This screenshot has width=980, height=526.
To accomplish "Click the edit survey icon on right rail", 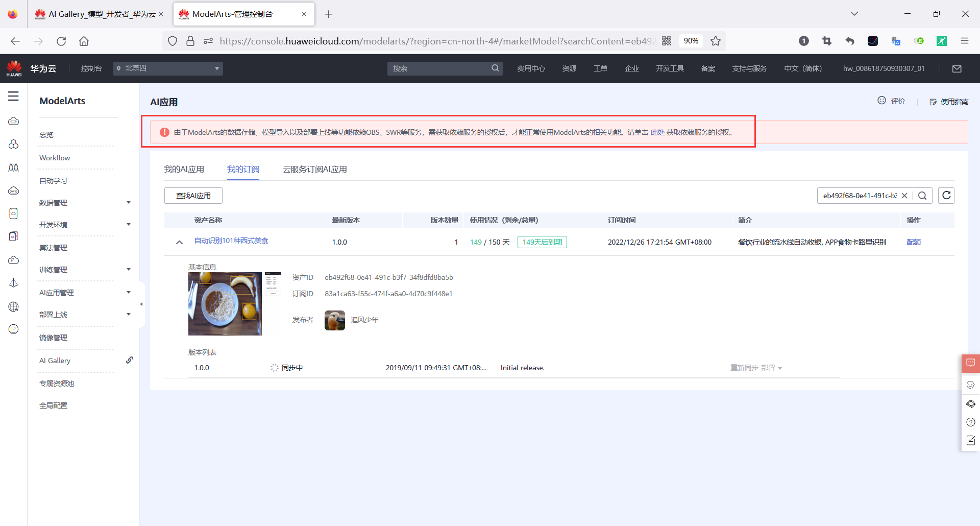I will [x=971, y=440].
